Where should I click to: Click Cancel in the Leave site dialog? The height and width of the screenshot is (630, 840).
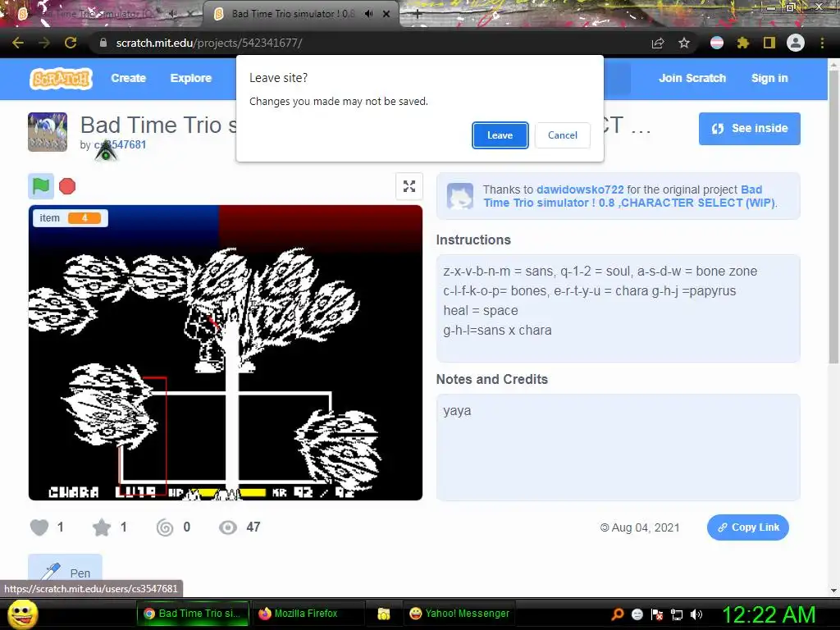[x=563, y=135]
